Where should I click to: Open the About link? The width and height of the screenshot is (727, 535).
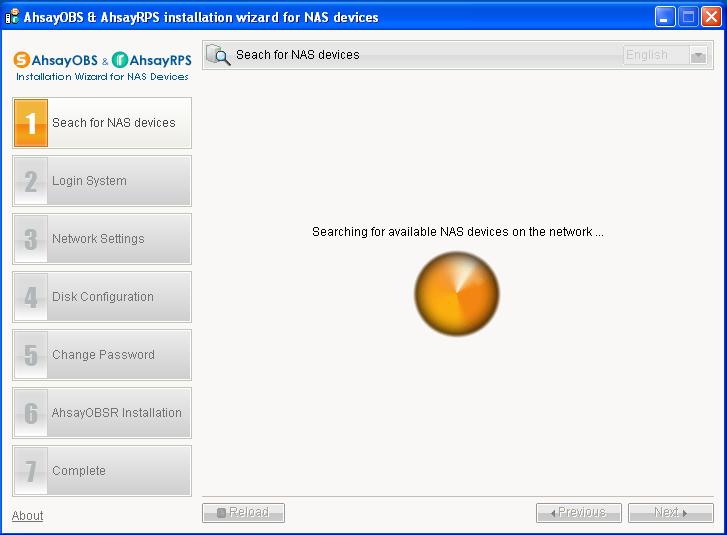[x=27, y=516]
